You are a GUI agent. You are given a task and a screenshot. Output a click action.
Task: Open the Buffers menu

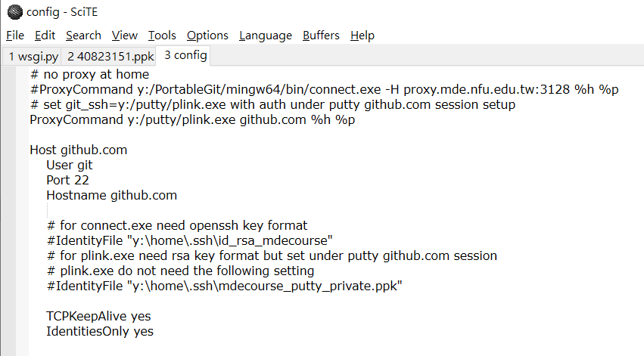point(321,36)
